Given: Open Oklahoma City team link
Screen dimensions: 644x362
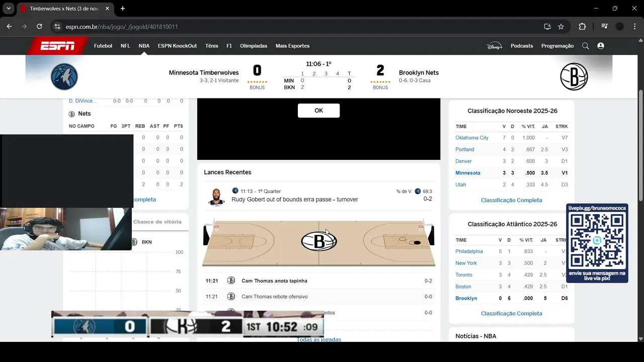Looking at the screenshot, I should [472, 138].
